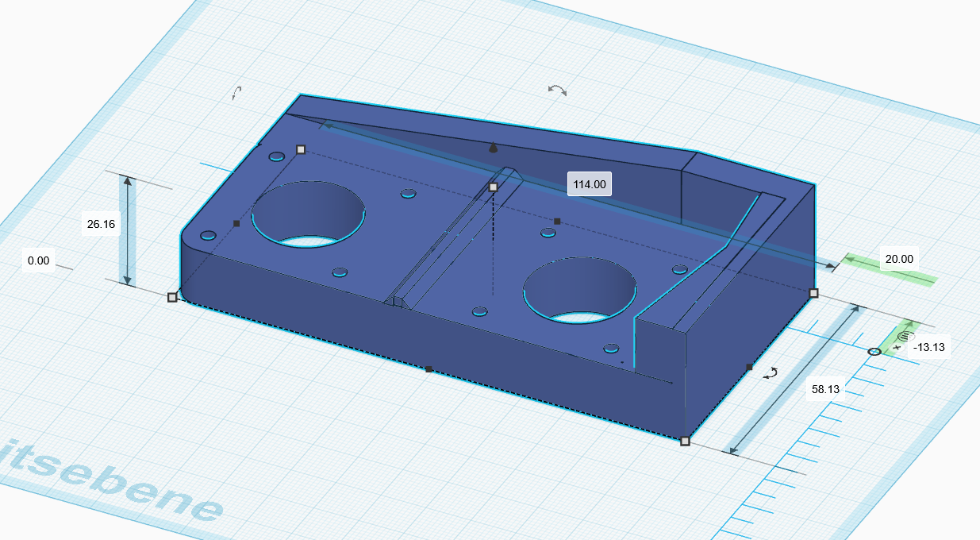980x540 pixels.
Task: Close the ruler with its small x icon
Action: [897, 348]
